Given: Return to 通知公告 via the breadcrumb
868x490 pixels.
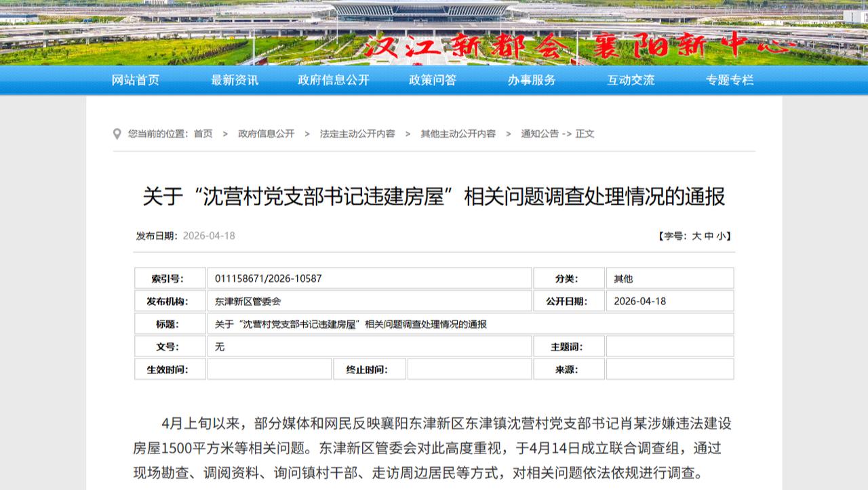Looking at the screenshot, I should (540, 134).
